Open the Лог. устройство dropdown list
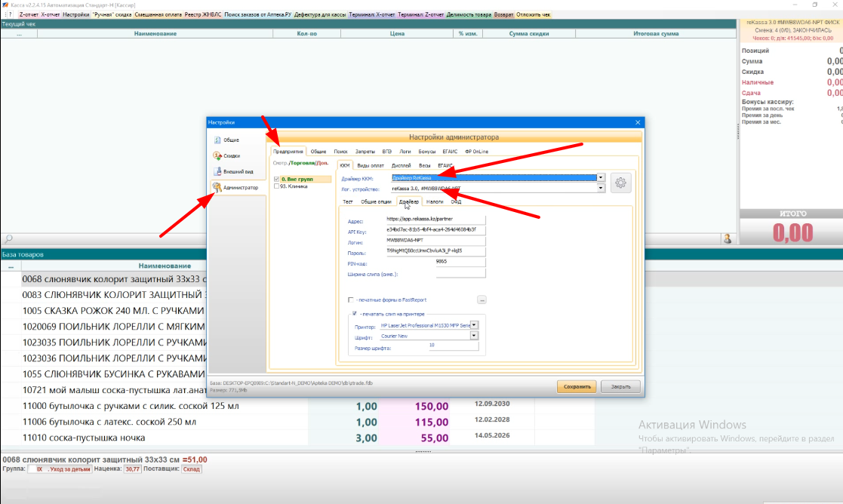The width and height of the screenshot is (843, 504). [x=601, y=189]
